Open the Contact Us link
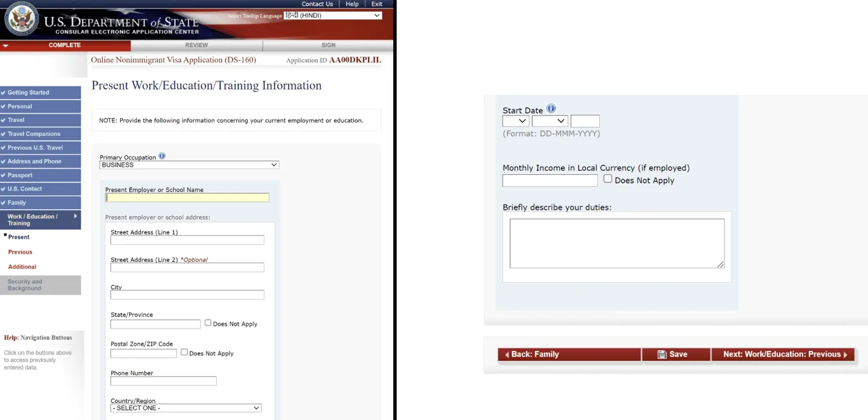This screenshot has height=420, width=868. point(317,4)
